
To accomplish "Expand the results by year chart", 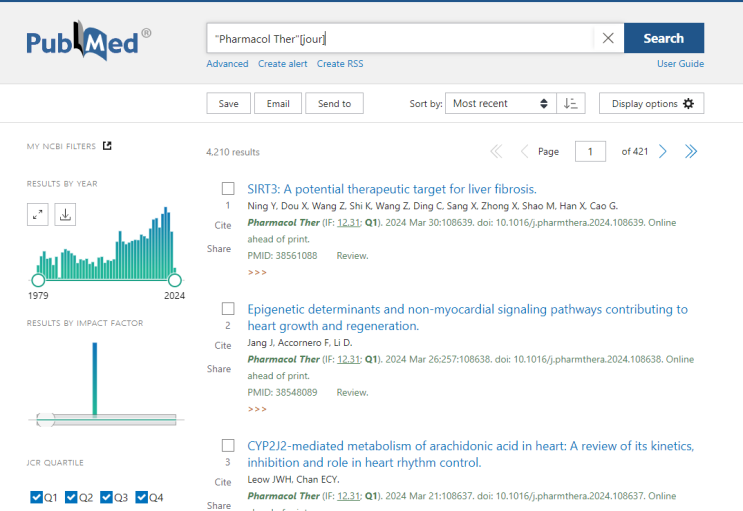I will click(x=38, y=214).
